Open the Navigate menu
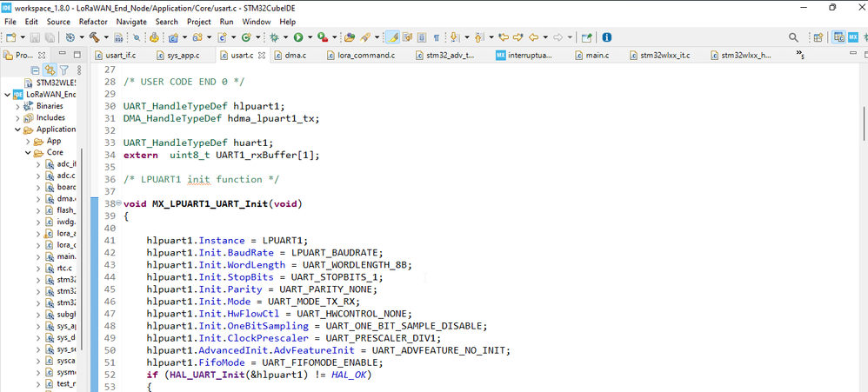 [131, 22]
